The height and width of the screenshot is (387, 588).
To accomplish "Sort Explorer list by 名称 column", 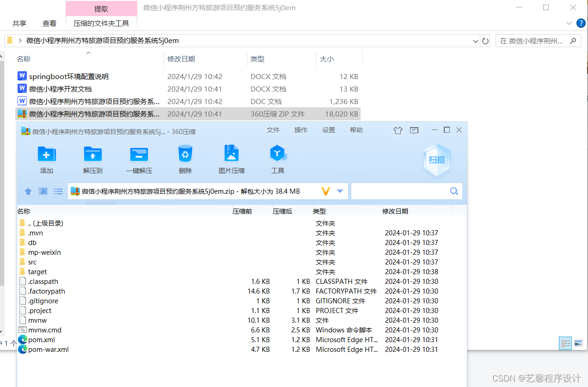I will tap(24, 59).
